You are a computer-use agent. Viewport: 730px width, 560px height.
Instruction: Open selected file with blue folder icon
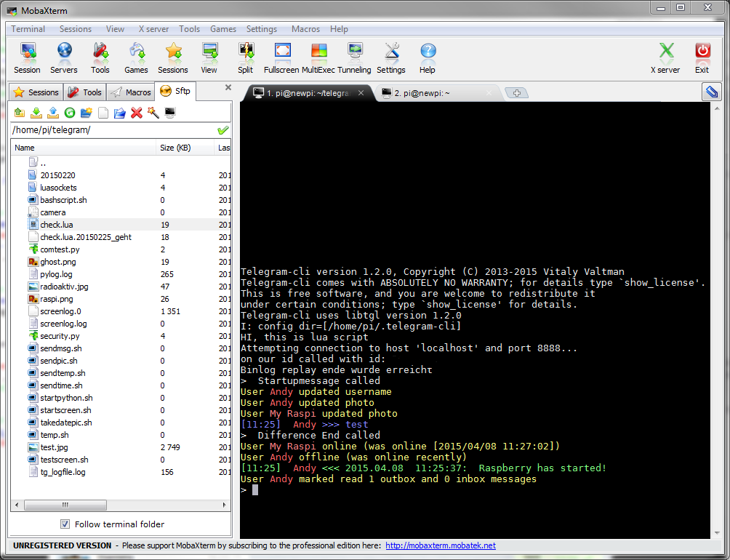click(x=120, y=113)
